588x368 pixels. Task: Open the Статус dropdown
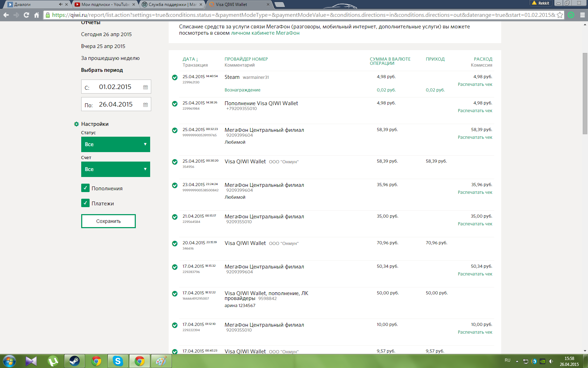pos(115,144)
